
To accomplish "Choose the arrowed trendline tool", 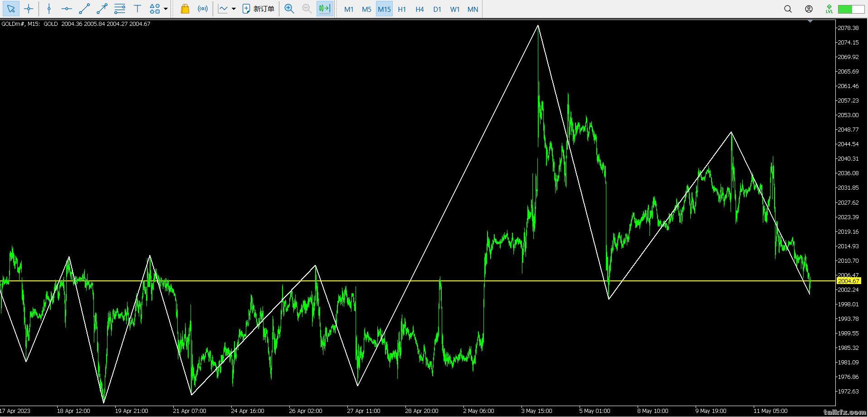I will [x=102, y=9].
